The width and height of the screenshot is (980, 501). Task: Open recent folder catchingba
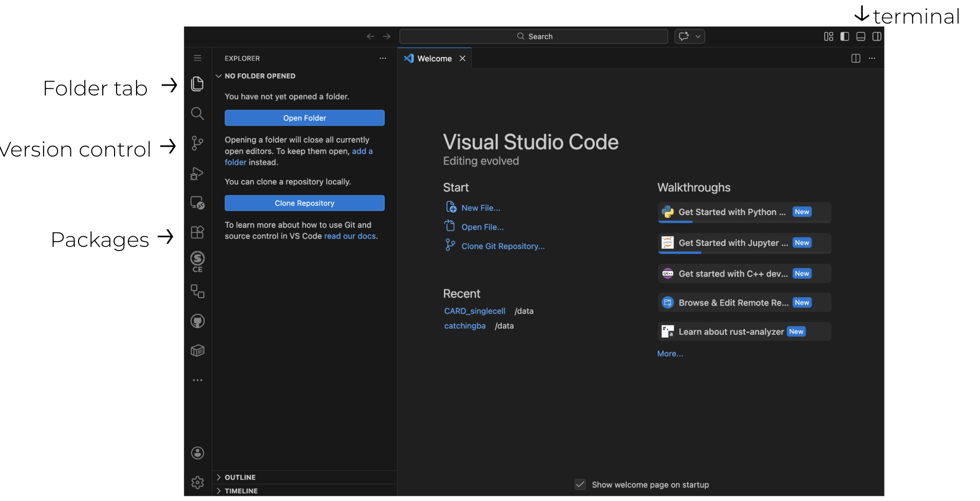pyautogui.click(x=465, y=326)
